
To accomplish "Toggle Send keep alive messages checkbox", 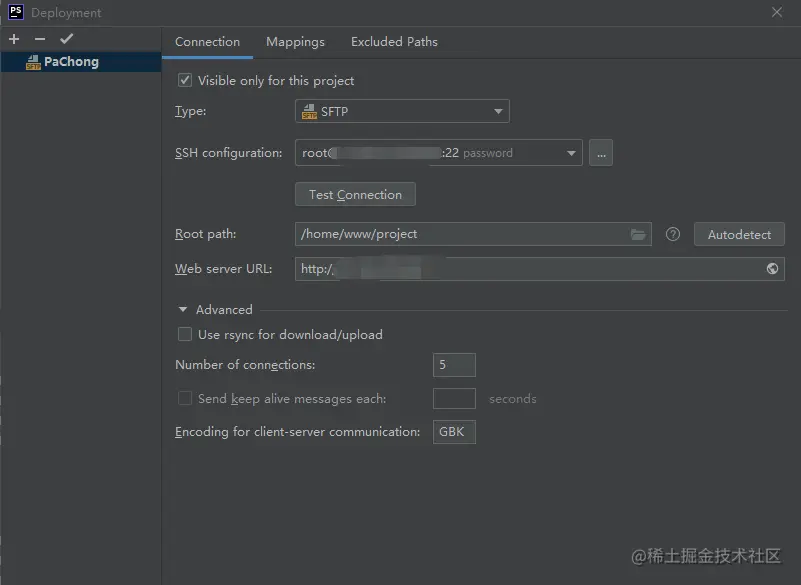I will pyautogui.click(x=184, y=399).
